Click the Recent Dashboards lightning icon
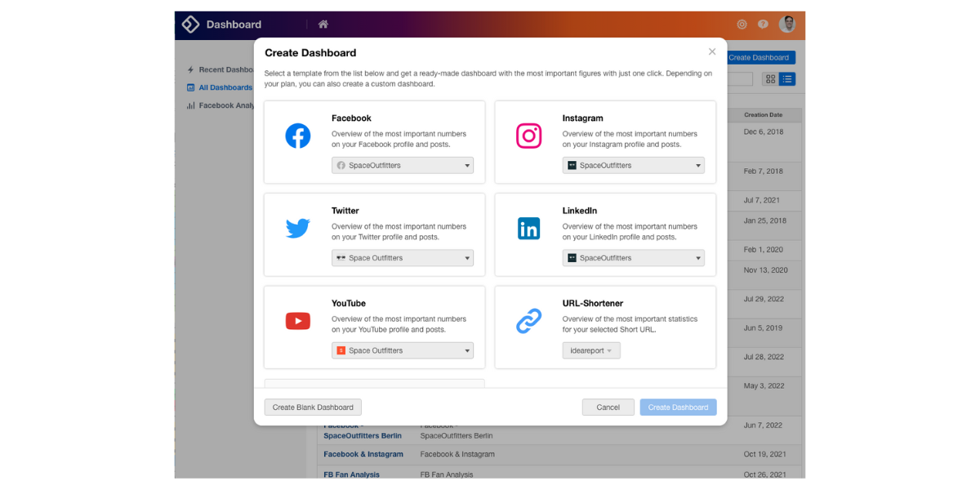The image size is (980, 490). pyautogui.click(x=190, y=70)
